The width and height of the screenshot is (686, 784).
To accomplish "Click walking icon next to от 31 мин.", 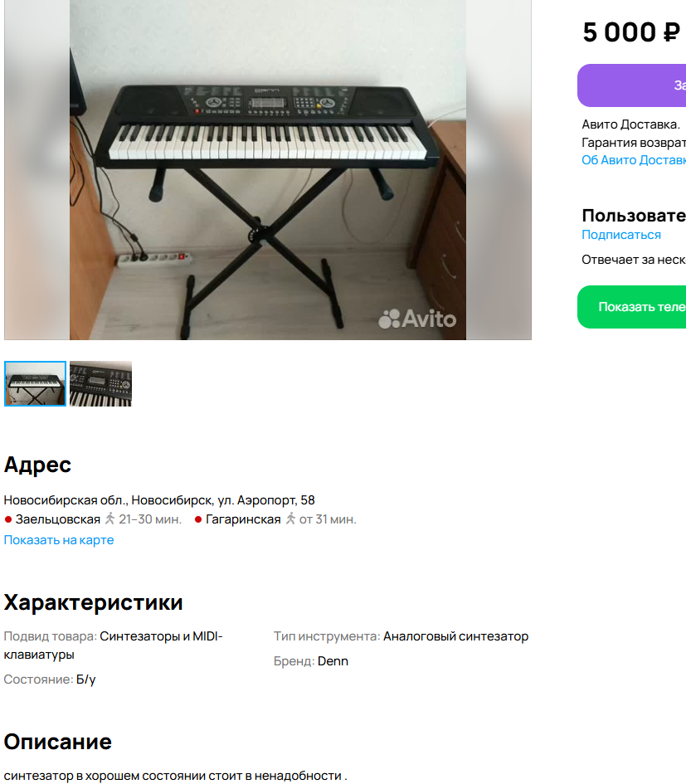I will (x=290, y=519).
